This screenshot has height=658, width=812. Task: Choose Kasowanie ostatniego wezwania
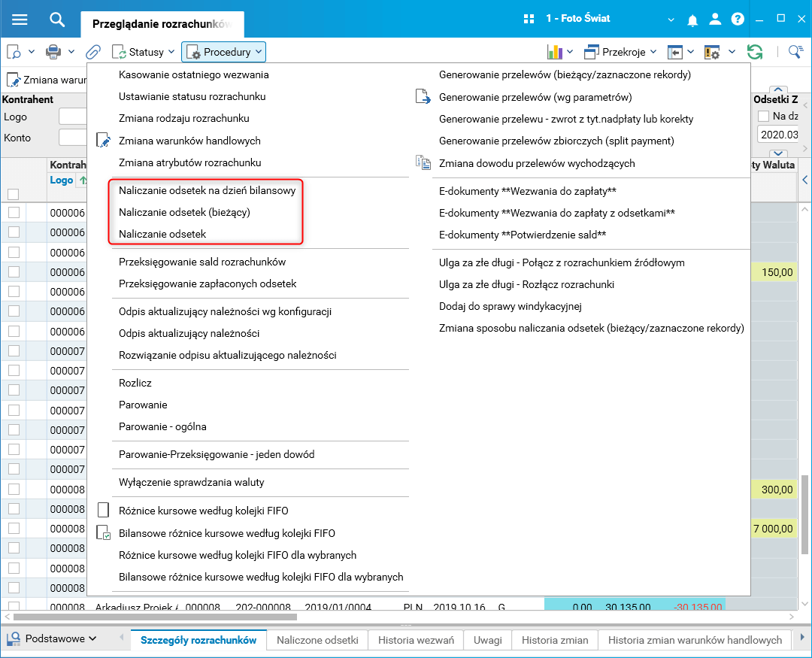(194, 74)
